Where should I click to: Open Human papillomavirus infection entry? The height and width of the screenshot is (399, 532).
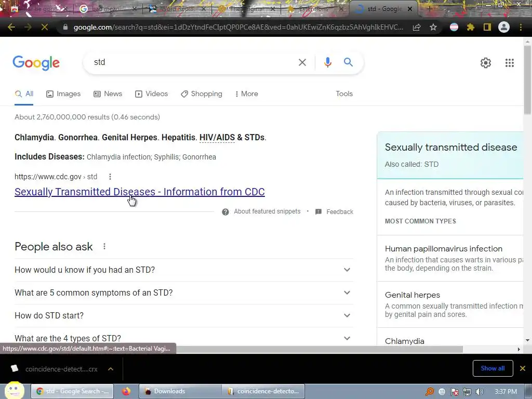click(x=444, y=249)
